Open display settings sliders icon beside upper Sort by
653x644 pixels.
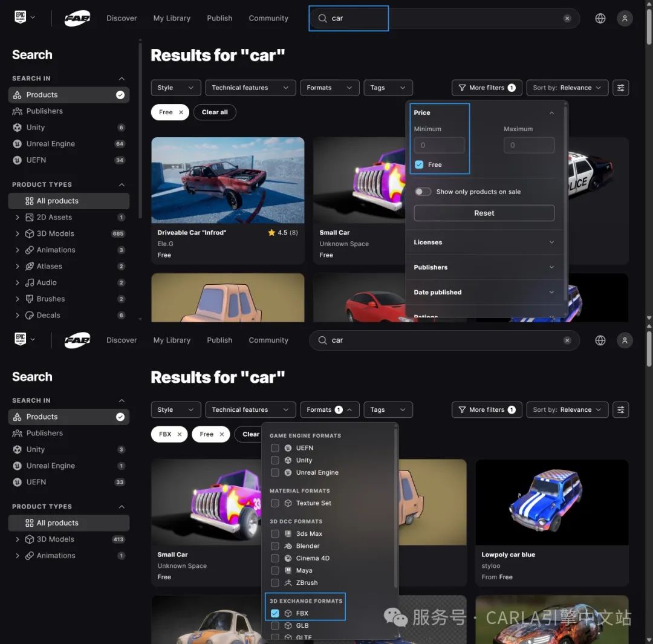click(620, 88)
